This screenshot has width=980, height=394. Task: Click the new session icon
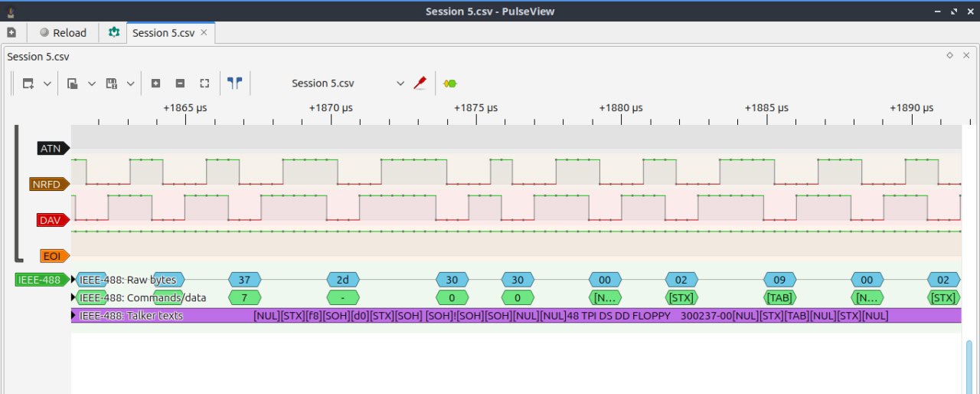point(11,33)
